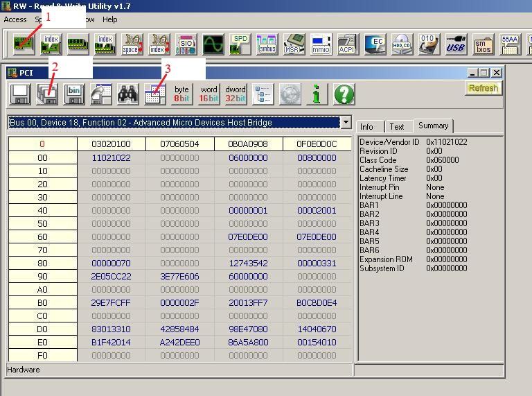Click the Save floppy icon in PCI window

(20, 94)
